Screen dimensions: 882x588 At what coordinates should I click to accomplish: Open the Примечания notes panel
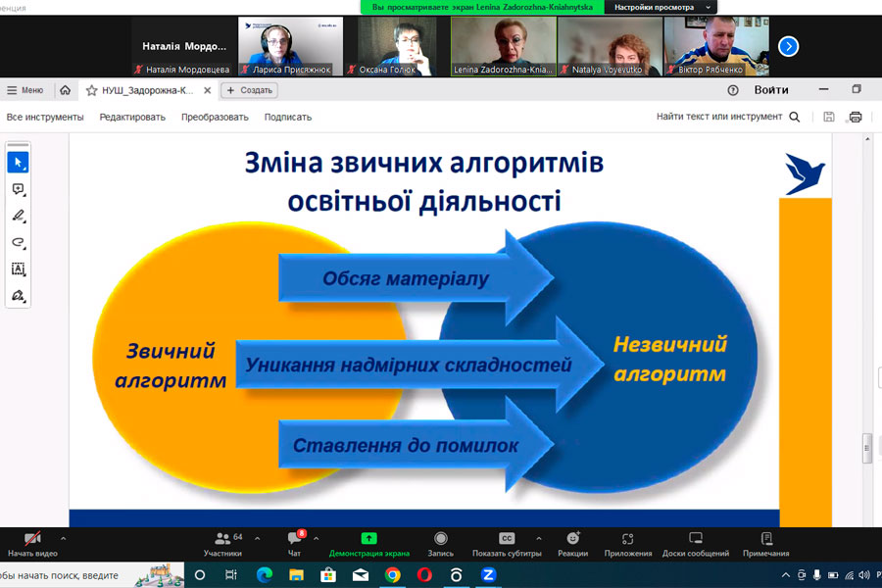(x=765, y=544)
